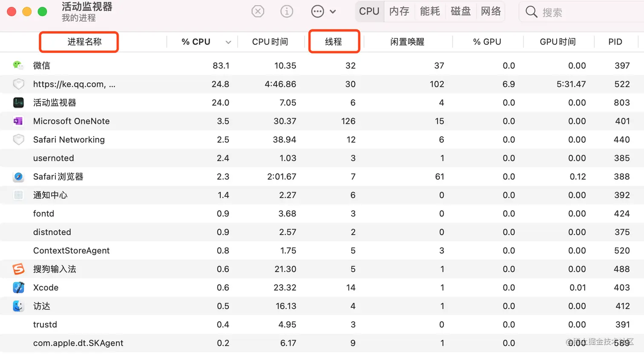The image size is (644, 356).
Task: Sort by the 闲置唤醒 column header
Action: click(x=407, y=42)
